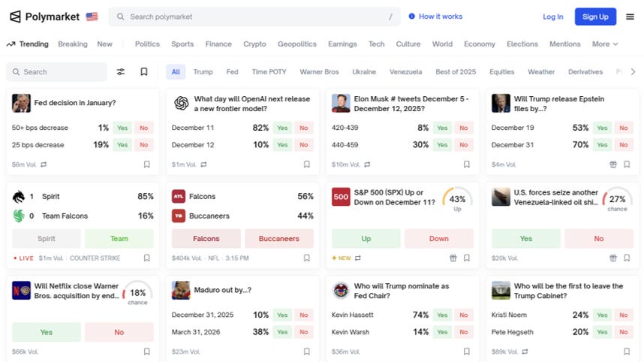Bookmark the S&P 500 Up or Down market
The image size is (644, 362).
(467, 258)
